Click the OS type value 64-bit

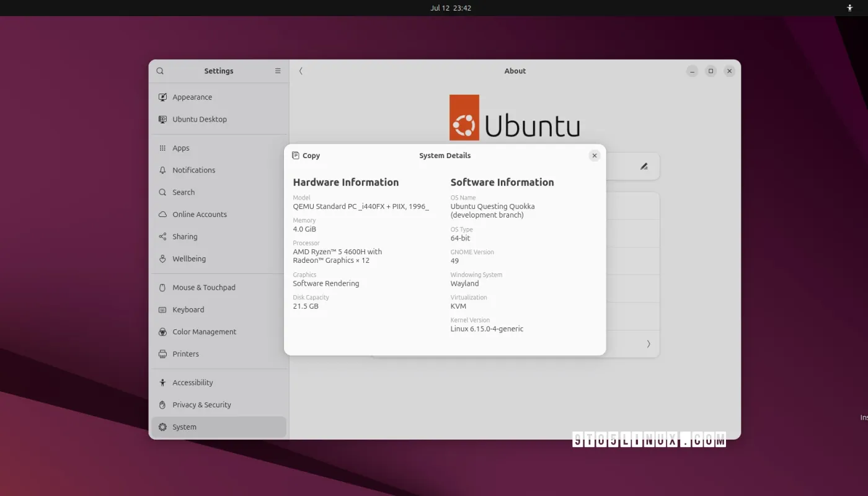coord(461,238)
